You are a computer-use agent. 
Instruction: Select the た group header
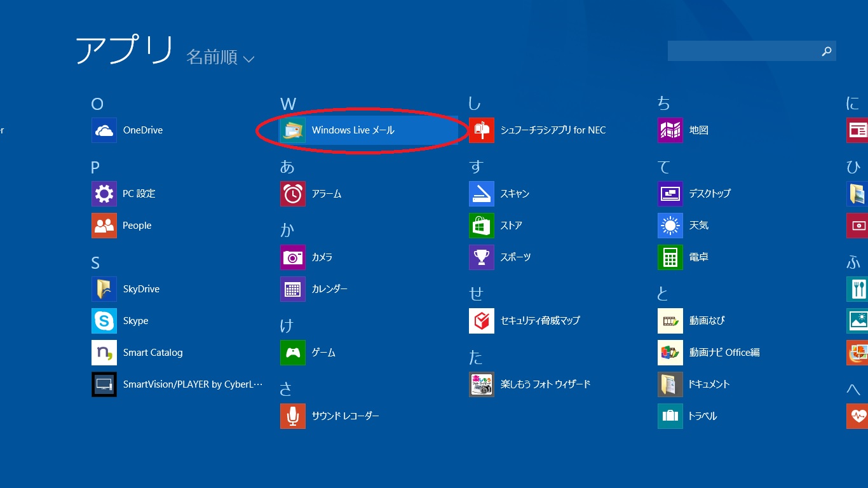(x=476, y=357)
